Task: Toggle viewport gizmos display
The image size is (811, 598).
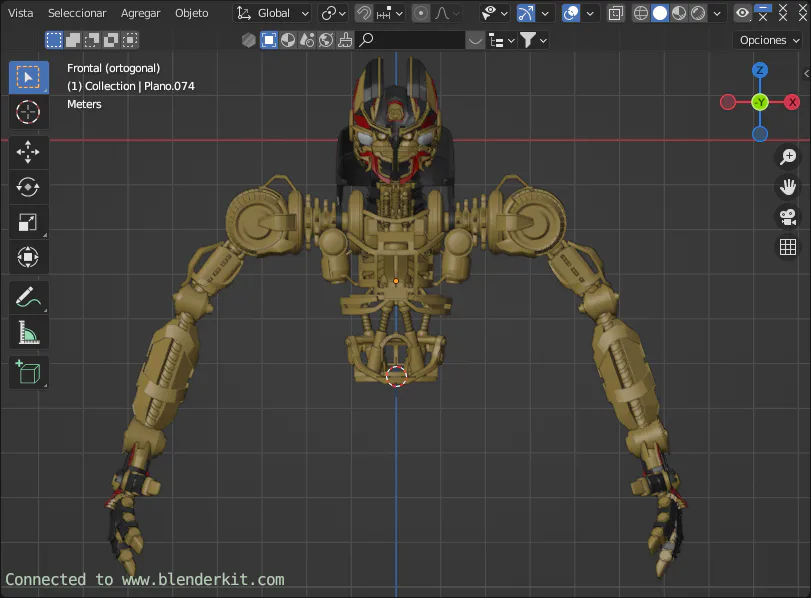Action: [525, 13]
